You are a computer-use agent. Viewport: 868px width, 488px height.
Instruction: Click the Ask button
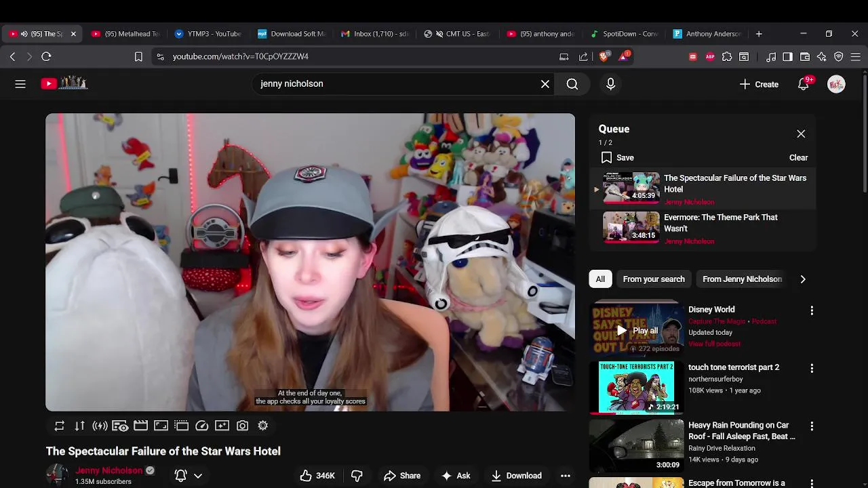tap(456, 476)
